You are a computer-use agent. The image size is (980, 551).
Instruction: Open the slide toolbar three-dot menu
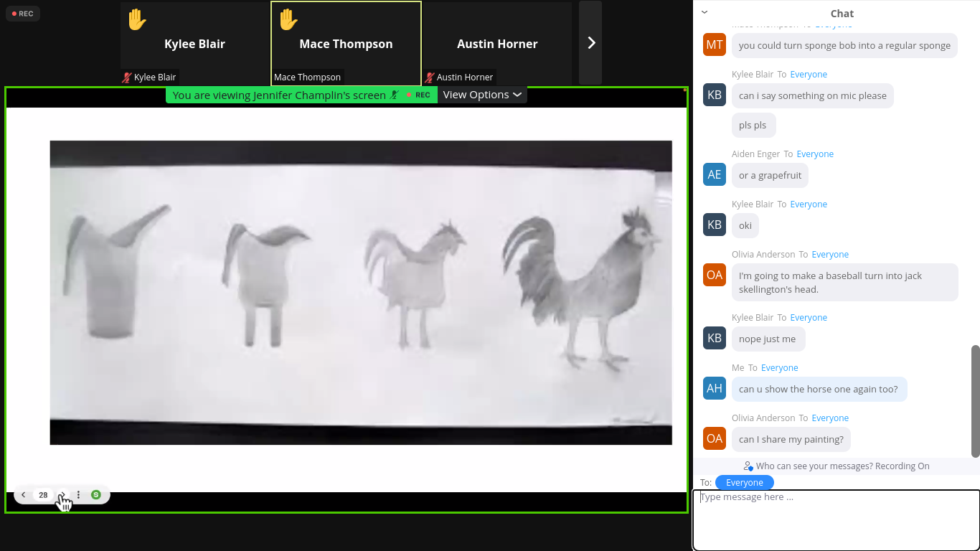[79, 495]
